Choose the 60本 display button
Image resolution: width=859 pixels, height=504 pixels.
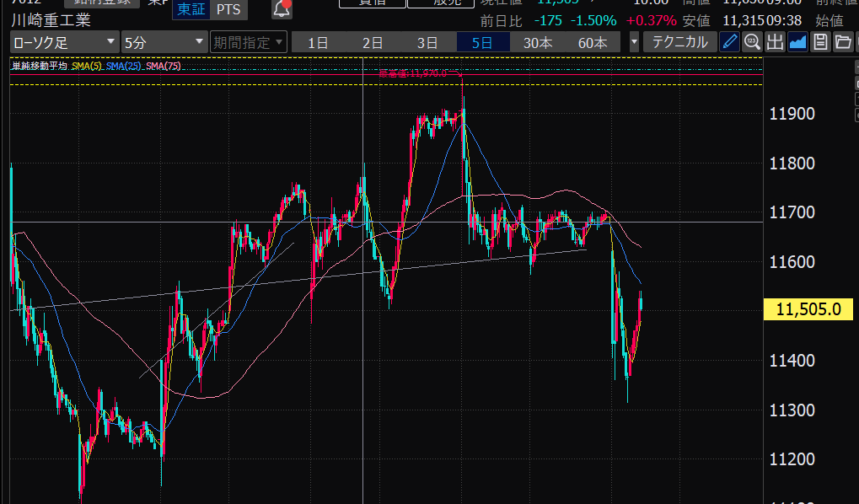(x=593, y=42)
